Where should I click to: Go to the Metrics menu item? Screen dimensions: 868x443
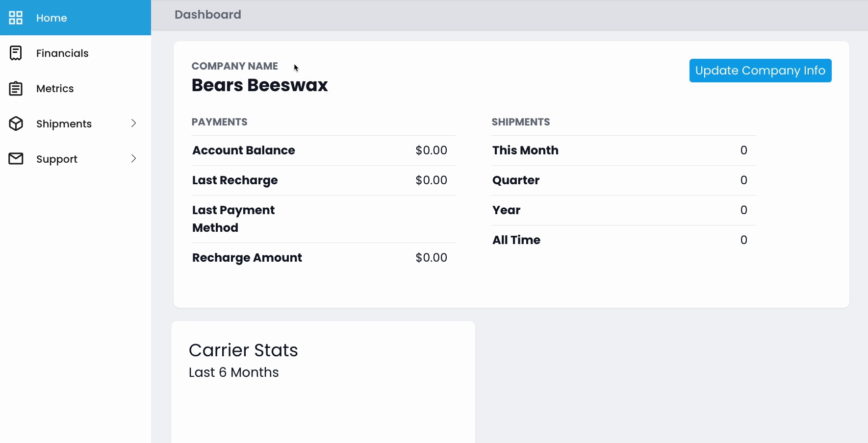click(x=55, y=89)
